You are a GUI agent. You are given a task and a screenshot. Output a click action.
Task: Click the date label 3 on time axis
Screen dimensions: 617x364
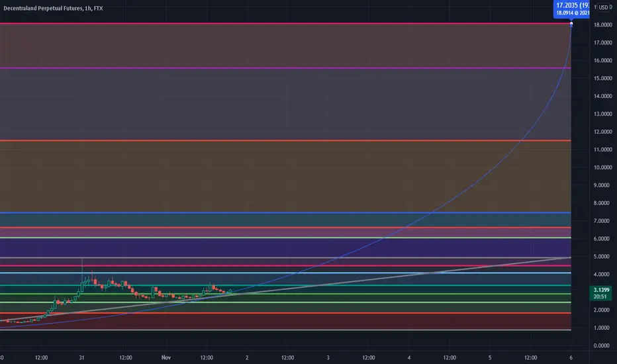click(x=328, y=357)
